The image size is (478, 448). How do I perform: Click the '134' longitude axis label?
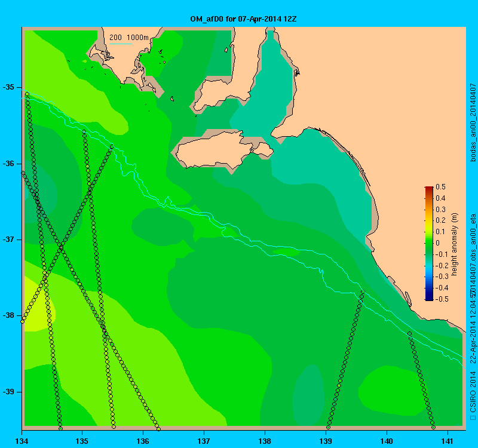22,441
